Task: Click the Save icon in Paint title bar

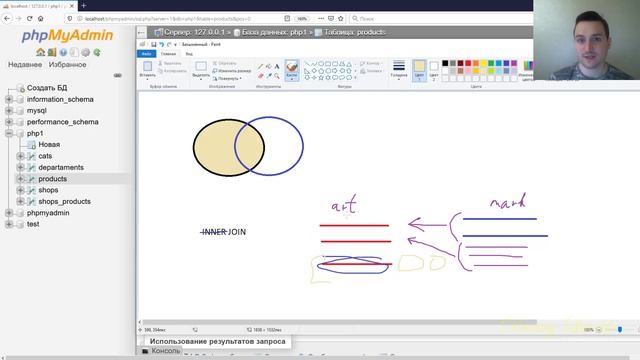Action: click(x=153, y=44)
